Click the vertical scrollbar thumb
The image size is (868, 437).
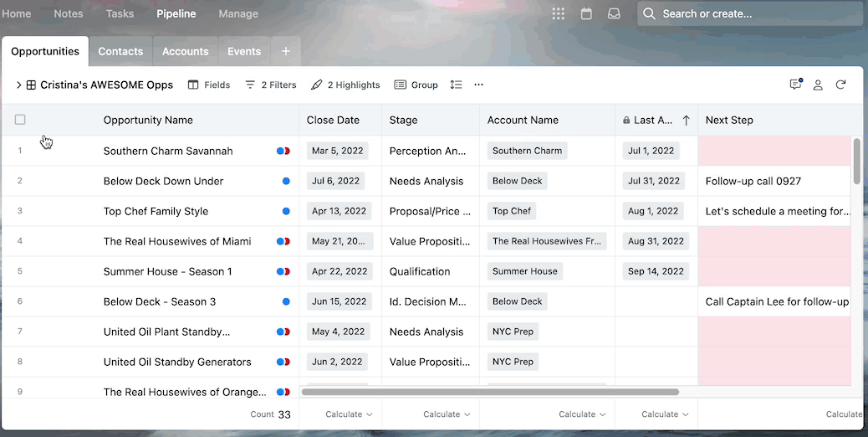(x=857, y=162)
